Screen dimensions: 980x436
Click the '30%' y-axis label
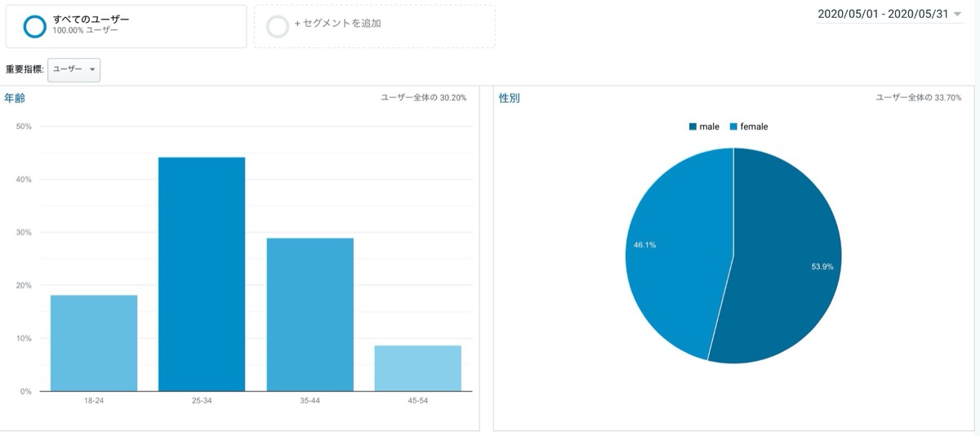(24, 233)
